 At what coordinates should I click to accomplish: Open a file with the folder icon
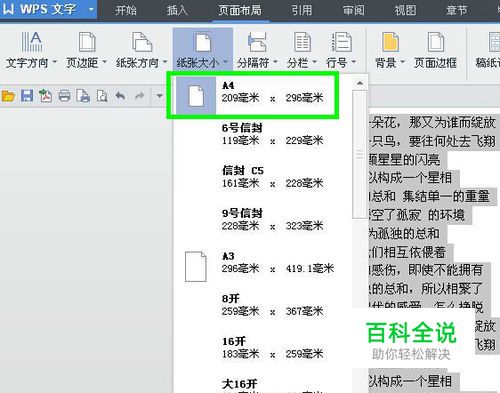(x=8, y=96)
